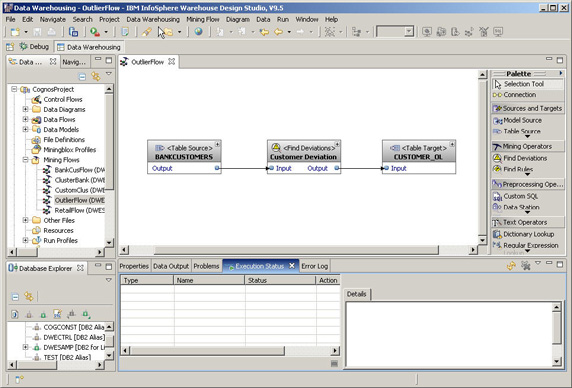This screenshot has height=388, width=572.
Task: Click the Print toolbar icon
Action: click(51, 32)
